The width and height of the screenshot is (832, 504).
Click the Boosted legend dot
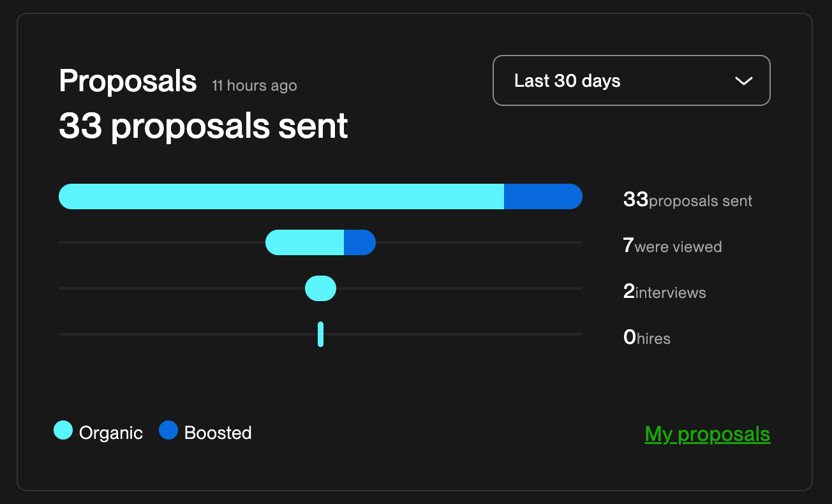tap(168, 431)
